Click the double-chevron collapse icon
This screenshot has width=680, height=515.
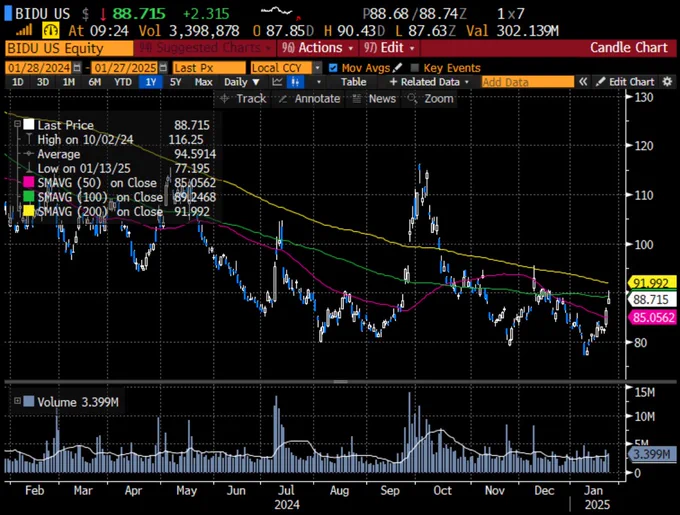[x=583, y=81]
